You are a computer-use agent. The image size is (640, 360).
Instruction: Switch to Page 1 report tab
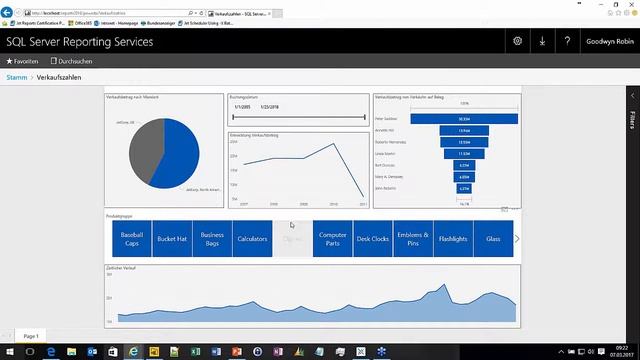pos(31,336)
